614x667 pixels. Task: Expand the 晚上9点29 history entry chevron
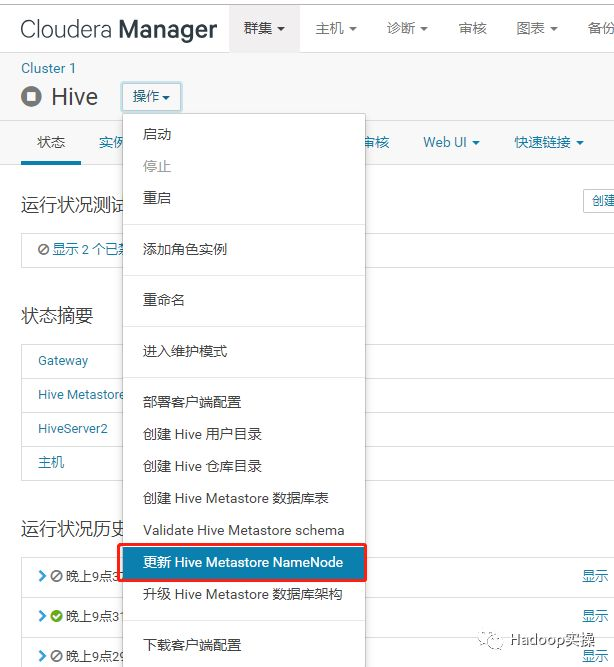pos(42,656)
